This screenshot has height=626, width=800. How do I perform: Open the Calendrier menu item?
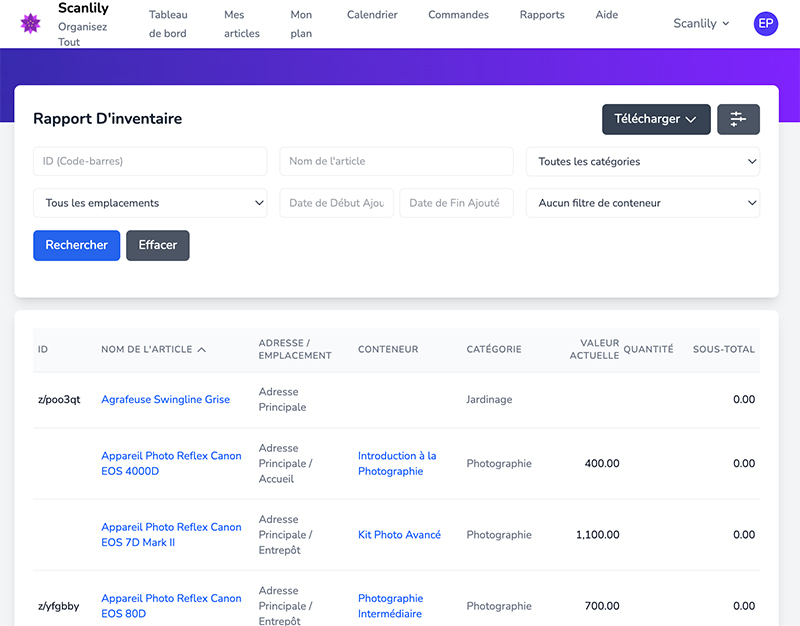[x=372, y=15]
